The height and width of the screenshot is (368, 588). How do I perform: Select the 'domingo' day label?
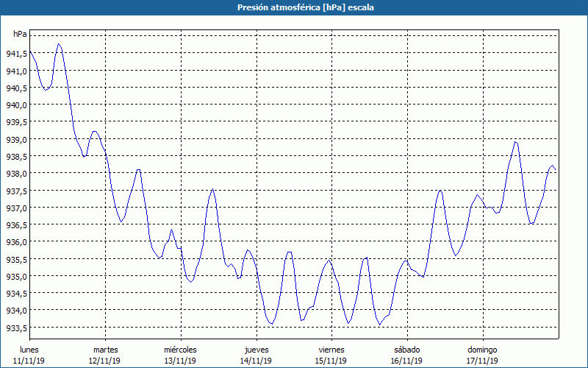482,350
